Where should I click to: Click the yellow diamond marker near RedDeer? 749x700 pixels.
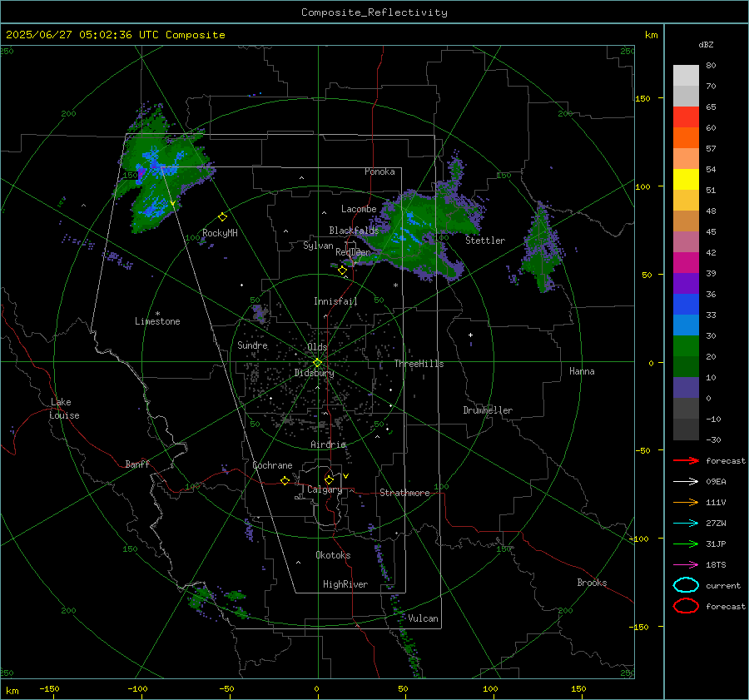[x=343, y=271]
